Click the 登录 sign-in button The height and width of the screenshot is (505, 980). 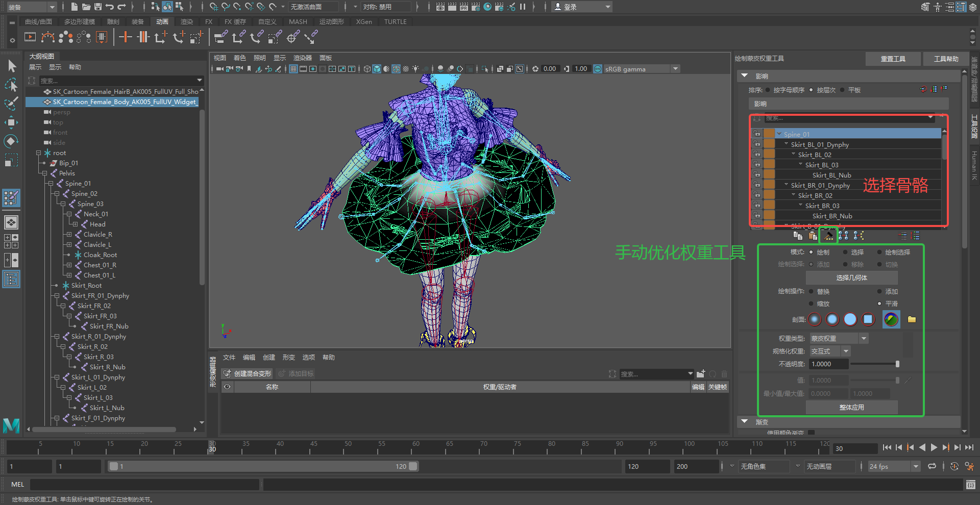[582, 7]
